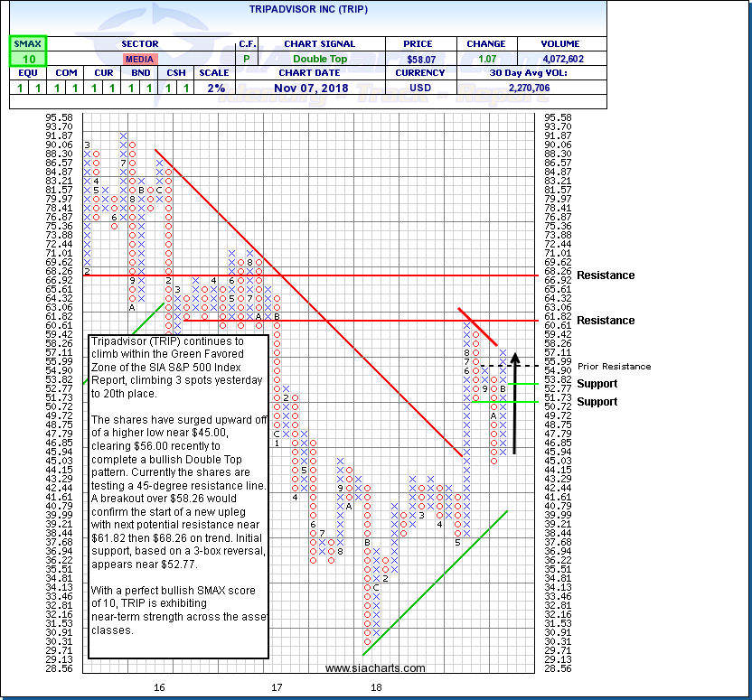
Task: Click the Support label near 51.73
Action: click(x=597, y=402)
